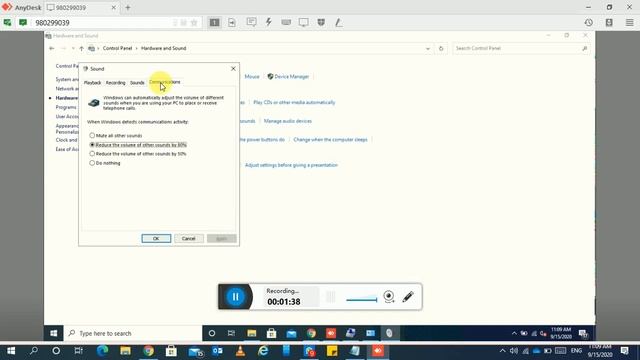Image resolution: width=640 pixels, height=360 pixels.
Task: Click Cancel in the Sound dialog
Action: pyautogui.click(x=189, y=238)
